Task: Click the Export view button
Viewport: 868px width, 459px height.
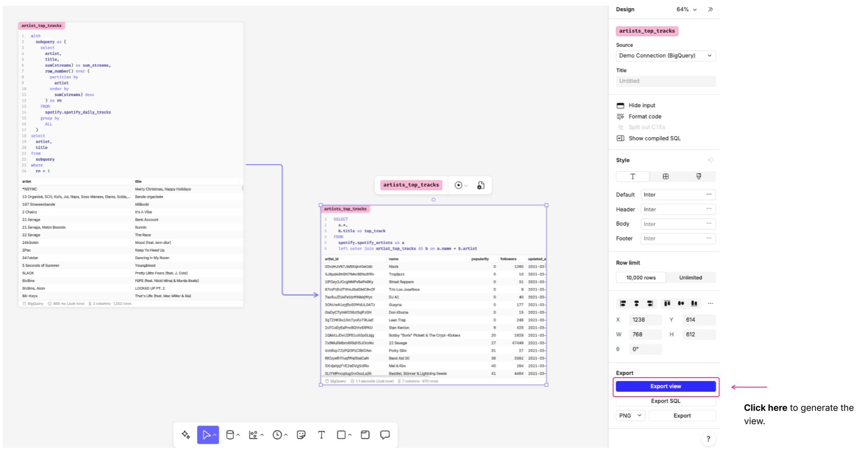Action: (x=665, y=386)
